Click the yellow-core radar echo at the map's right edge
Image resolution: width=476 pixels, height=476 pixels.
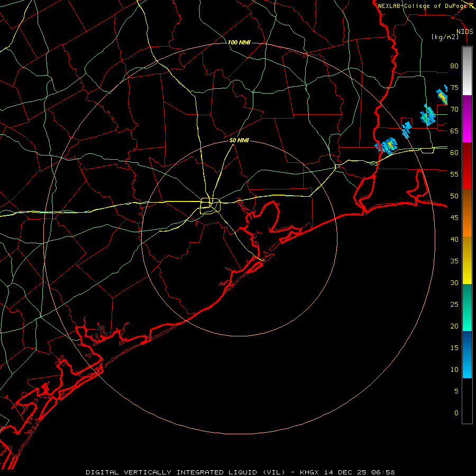coord(442,96)
